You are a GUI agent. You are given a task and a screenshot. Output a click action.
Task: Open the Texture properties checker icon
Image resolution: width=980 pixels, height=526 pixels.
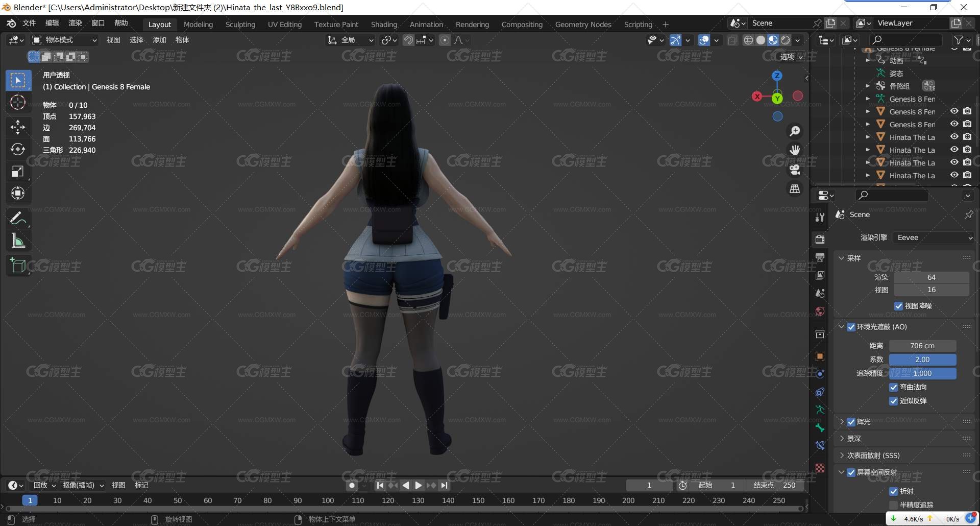coord(820,468)
